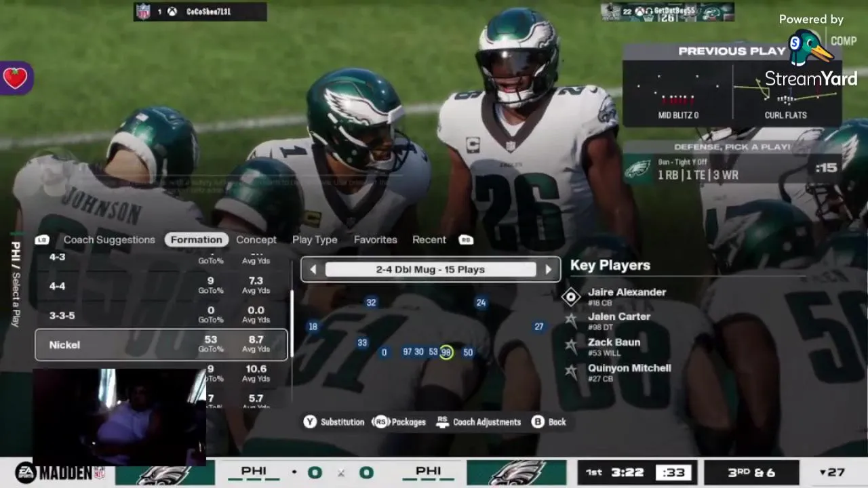Click the star beside Jalen Carter
Screen dimensions: 868x488
571,321
